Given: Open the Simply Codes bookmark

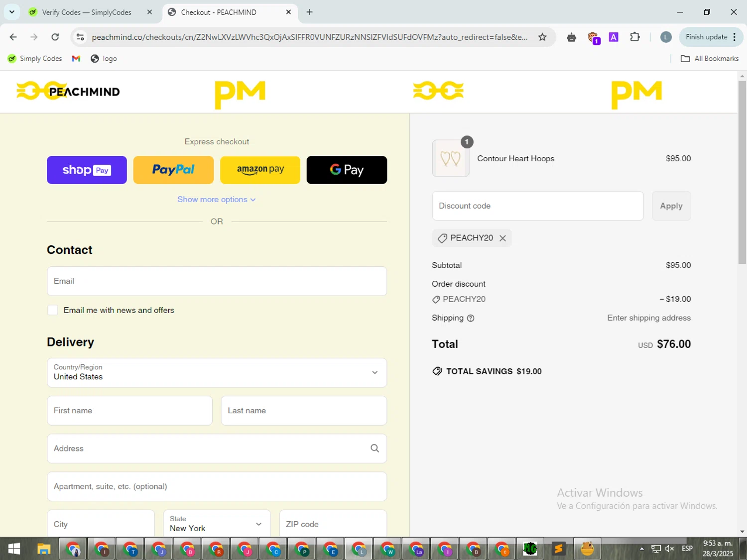Looking at the screenshot, I should coord(35,58).
